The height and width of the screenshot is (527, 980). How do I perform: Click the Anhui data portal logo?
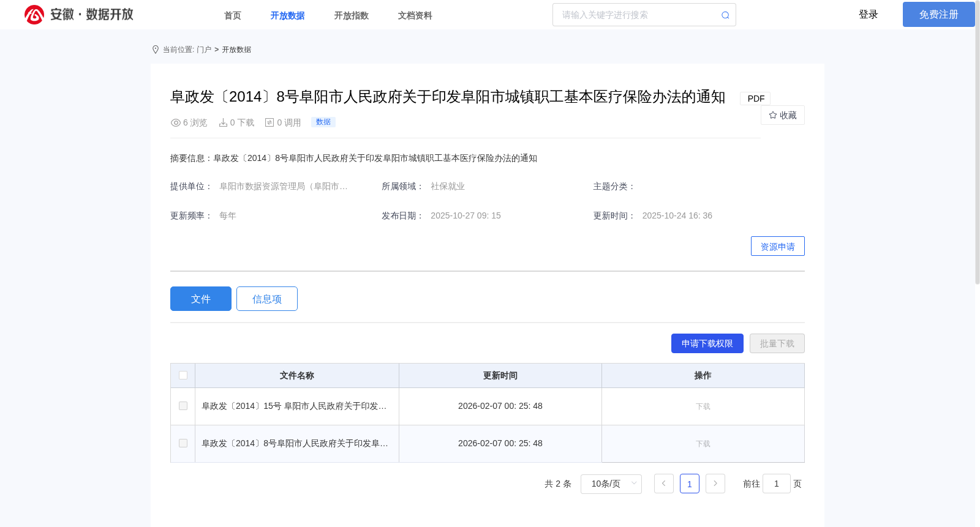(x=79, y=15)
